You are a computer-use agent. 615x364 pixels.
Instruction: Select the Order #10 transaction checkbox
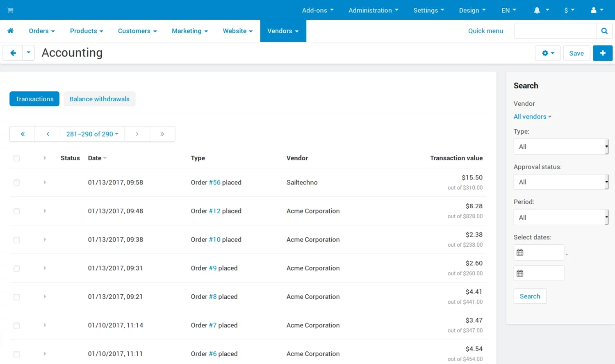(x=16, y=240)
